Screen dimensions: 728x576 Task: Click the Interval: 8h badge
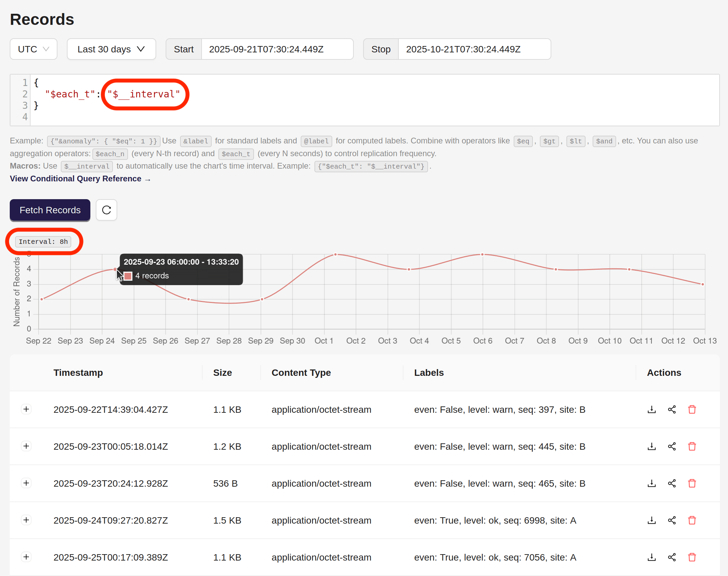point(43,241)
